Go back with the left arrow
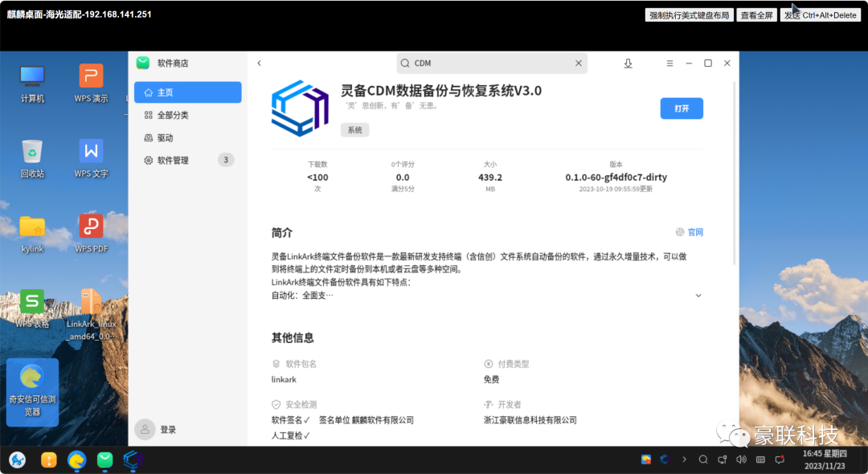This screenshot has width=868, height=474. pyautogui.click(x=259, y=63)
